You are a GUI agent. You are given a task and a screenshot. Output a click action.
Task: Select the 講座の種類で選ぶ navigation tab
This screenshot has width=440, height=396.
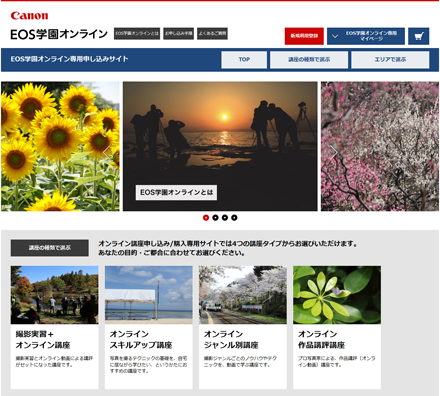(x=309, y=60)
